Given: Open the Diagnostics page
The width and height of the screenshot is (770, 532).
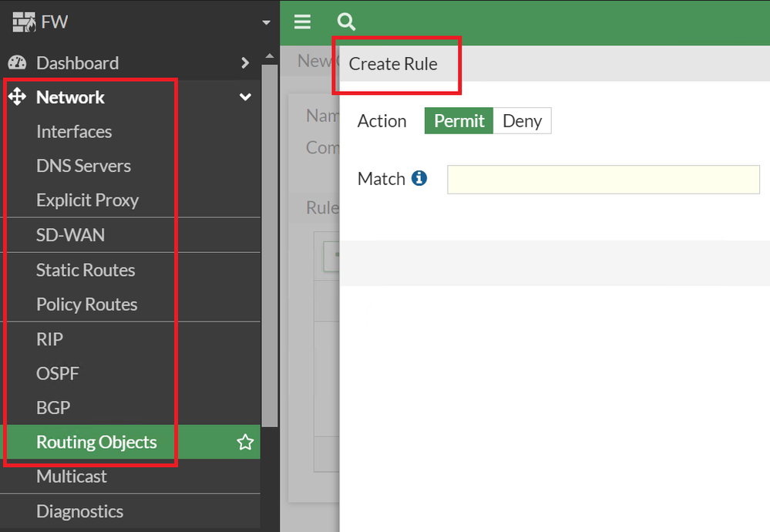Looking at the screenshot, I should pos(79,511).
